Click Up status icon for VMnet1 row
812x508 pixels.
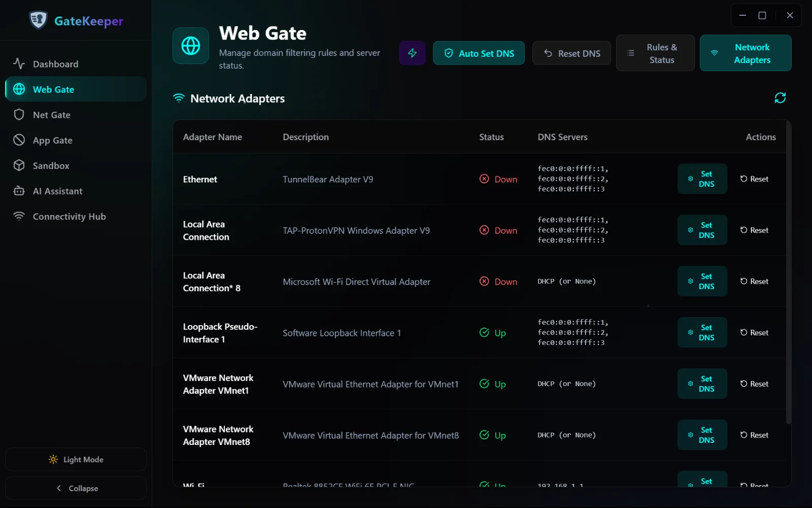tap(484, 384)
